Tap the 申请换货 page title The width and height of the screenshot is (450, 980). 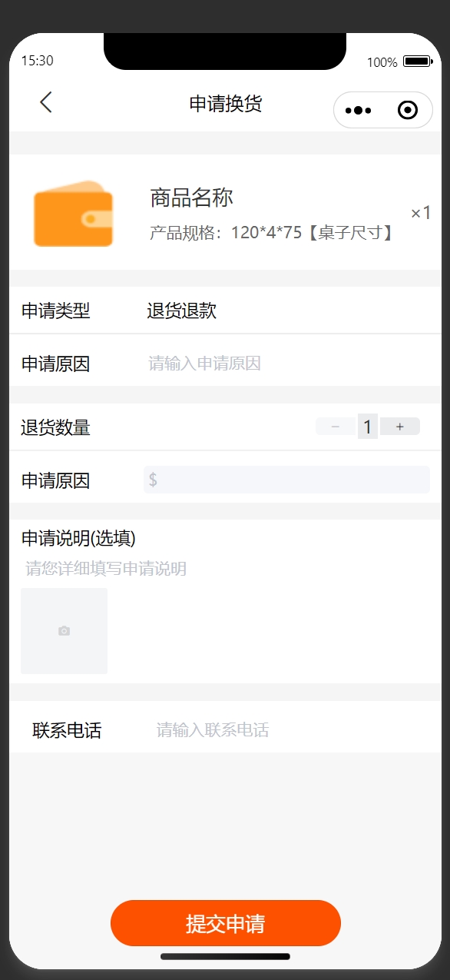coord(226,104)
